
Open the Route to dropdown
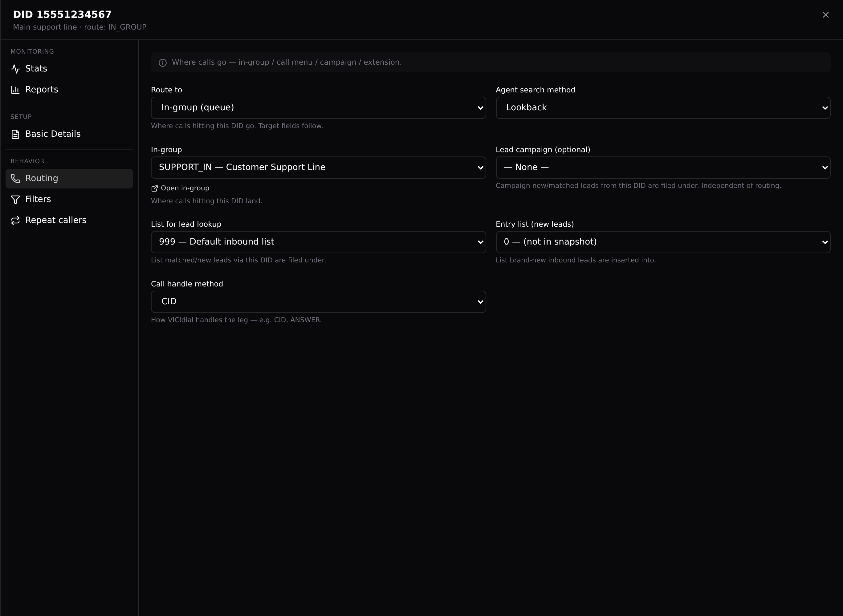(x=318, y=108)
